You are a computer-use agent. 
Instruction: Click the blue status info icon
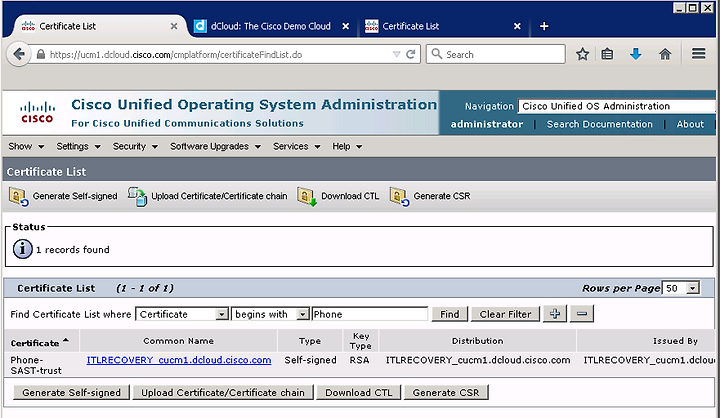[22, 249]
